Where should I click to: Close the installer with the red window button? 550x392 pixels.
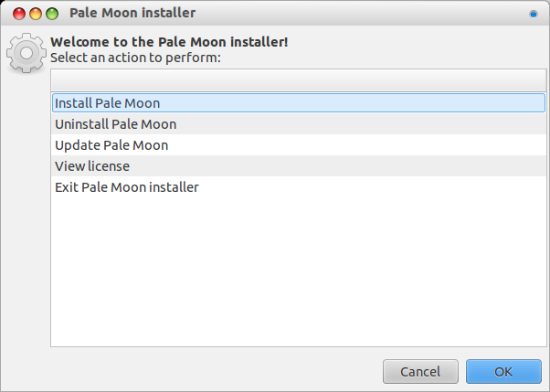tap(19, 14)
